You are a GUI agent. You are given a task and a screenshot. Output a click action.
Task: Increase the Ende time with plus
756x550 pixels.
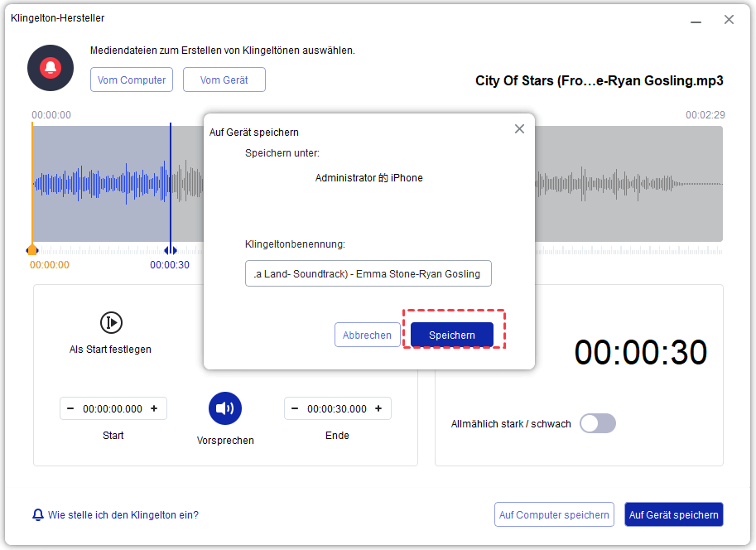[378, 408]
